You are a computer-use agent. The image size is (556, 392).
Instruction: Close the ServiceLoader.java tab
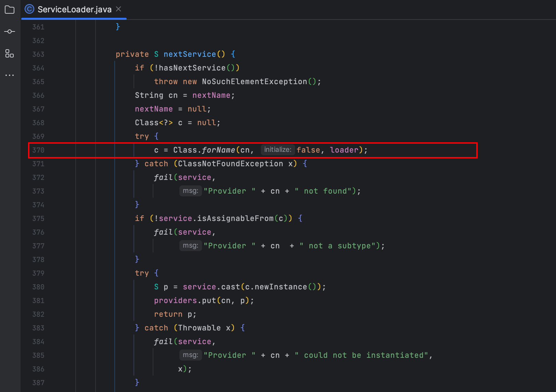[x=118, y=9]
